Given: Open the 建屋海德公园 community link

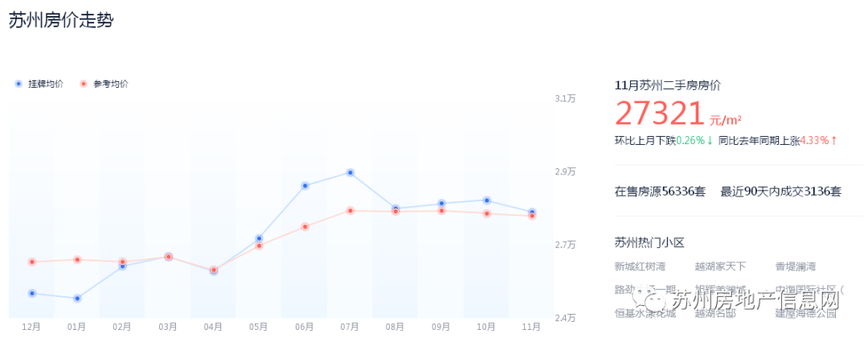Looking at the screenshot, I should click(805, 314).
